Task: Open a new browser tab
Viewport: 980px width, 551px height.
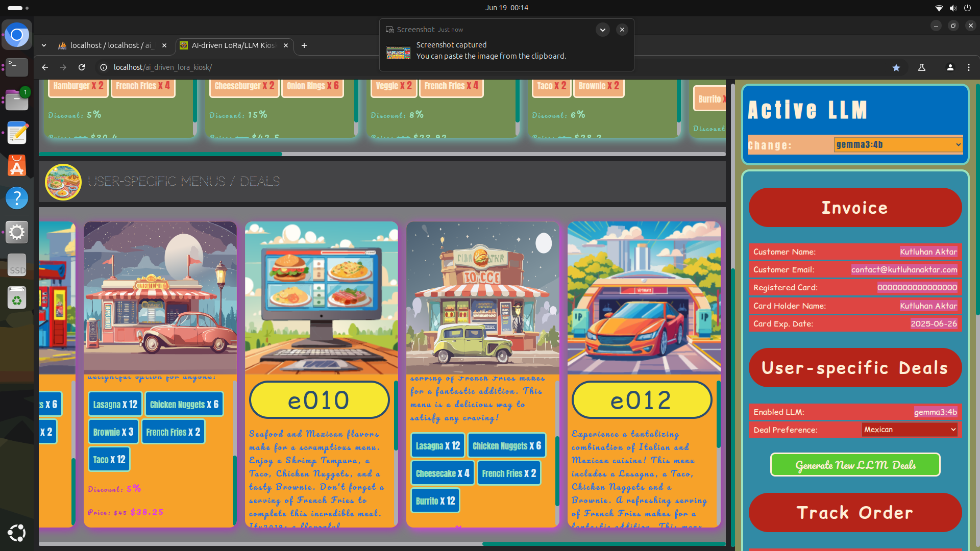Action: [304, 45]
